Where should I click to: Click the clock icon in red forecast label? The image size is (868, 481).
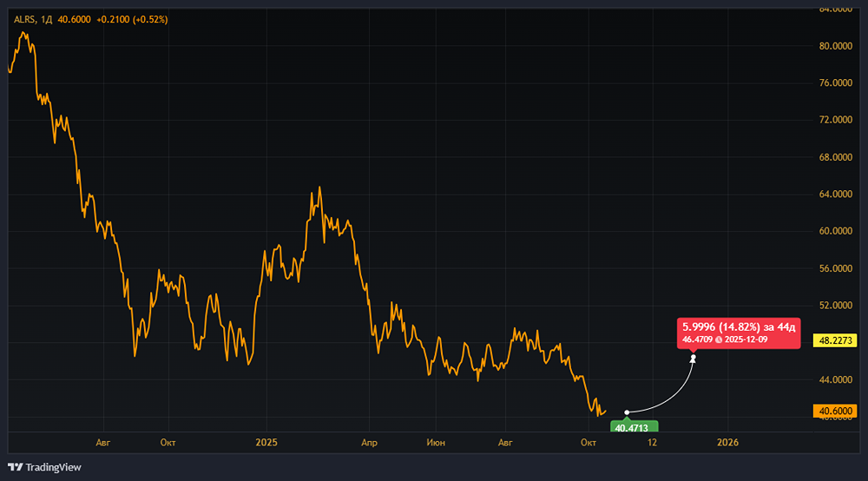719,339
